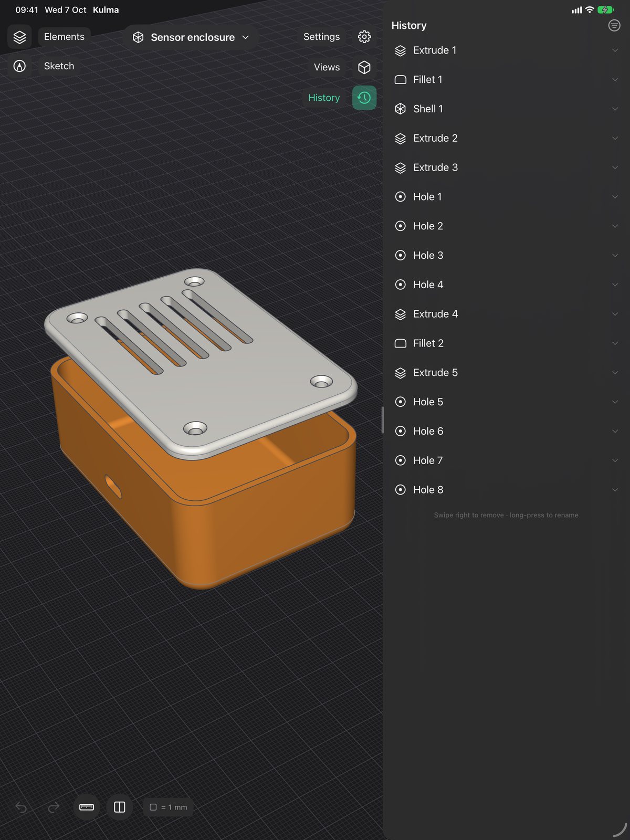Open the History filter icon
This screenshot has height=840, width=630.
point(614,26)
